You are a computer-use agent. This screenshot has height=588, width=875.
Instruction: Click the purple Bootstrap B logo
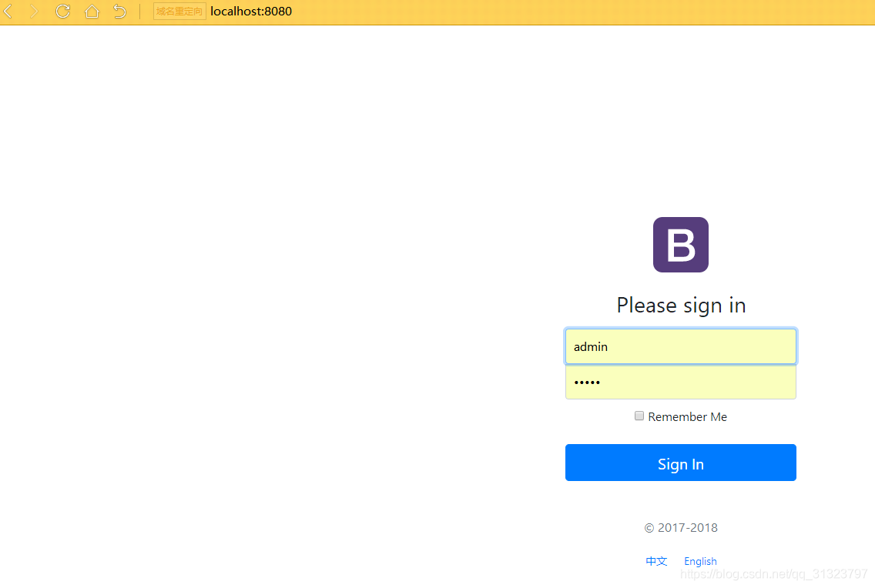point(681,245)
